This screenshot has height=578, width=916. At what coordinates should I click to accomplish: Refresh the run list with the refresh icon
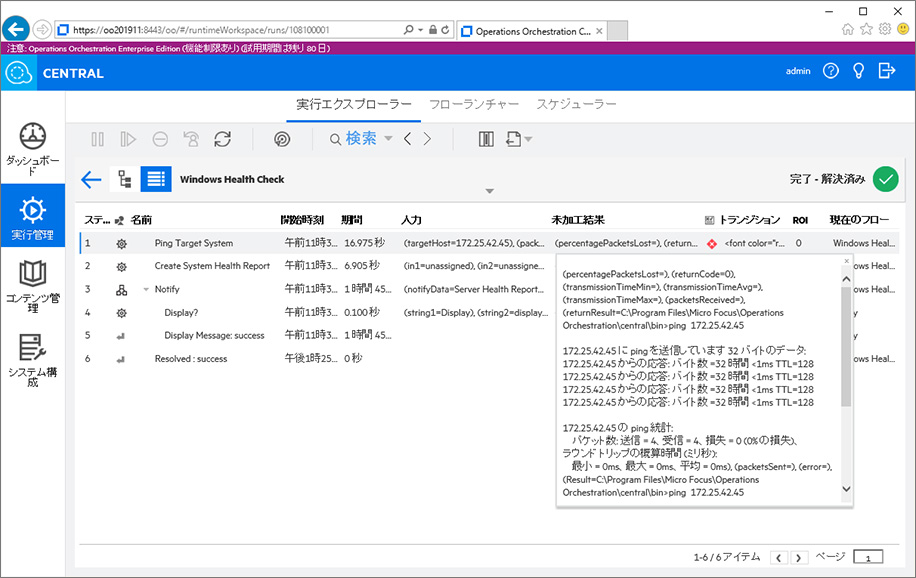(x=223, y=139)
